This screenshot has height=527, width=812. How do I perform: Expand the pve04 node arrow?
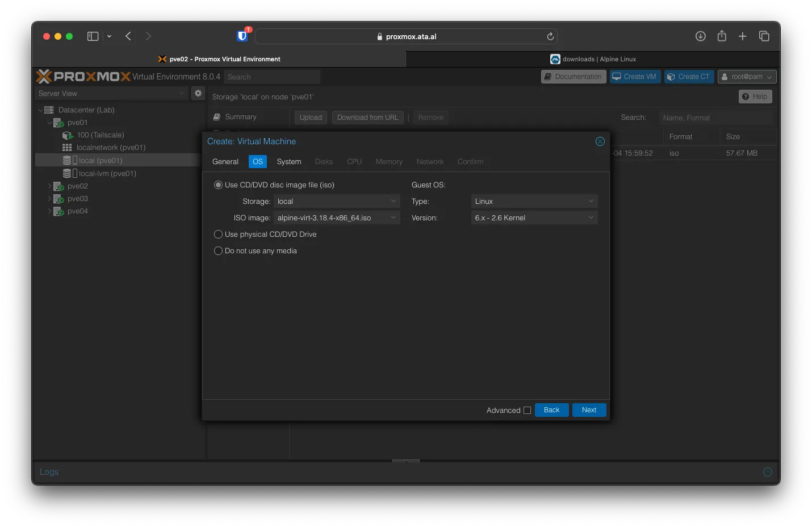coord(49,211)
